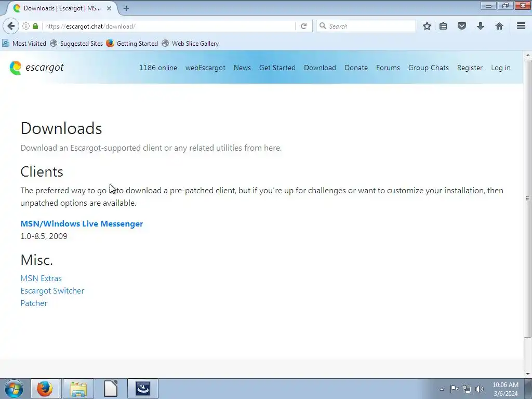
Task: Click the scrollbar up arrow
Action: (528, 55)
